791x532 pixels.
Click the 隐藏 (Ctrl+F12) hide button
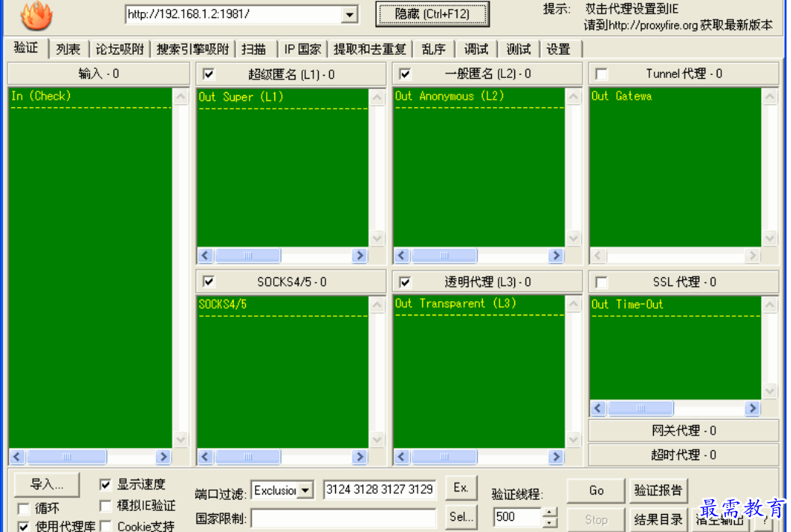coord(433,14)
